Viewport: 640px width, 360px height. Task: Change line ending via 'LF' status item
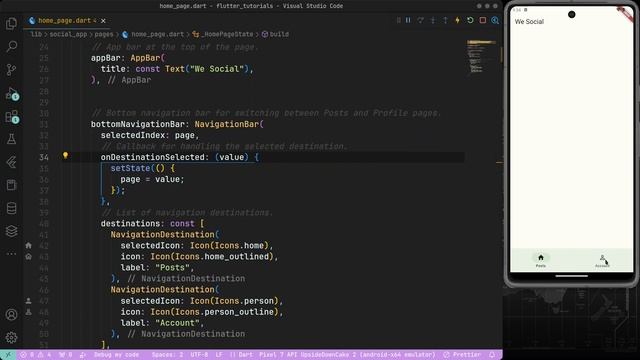coord(219,355)
